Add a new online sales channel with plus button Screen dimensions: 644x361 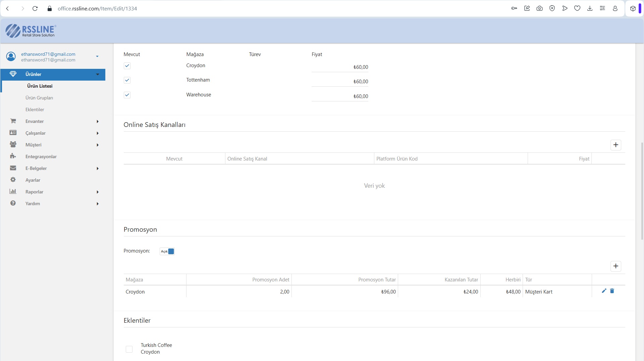615,145
